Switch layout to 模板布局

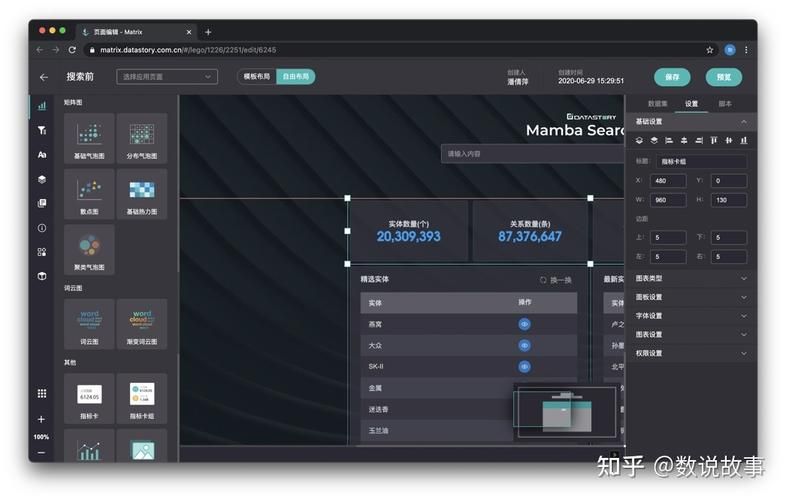tap(257, 77)
